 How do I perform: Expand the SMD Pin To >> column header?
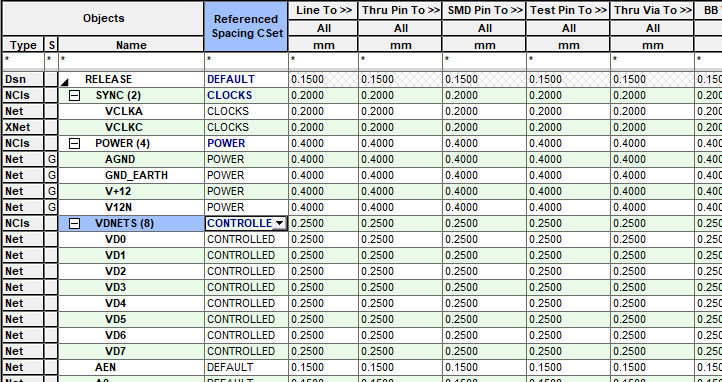pos(484,10)
